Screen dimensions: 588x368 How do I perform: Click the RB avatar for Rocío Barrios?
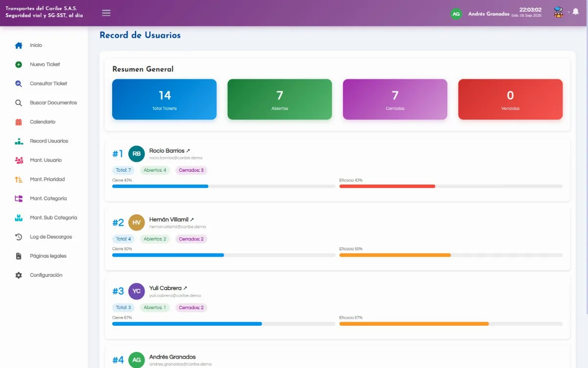pyautogui.click(x=137, y=154)
